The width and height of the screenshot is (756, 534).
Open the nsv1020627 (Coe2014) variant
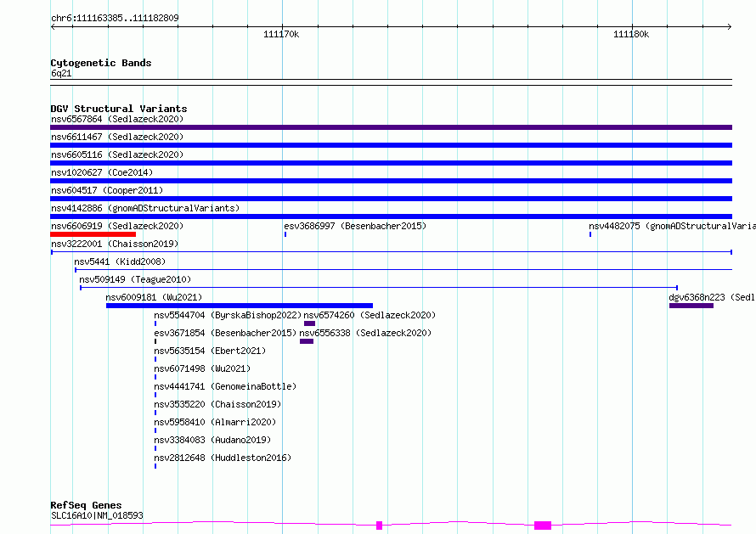[102, 172]
